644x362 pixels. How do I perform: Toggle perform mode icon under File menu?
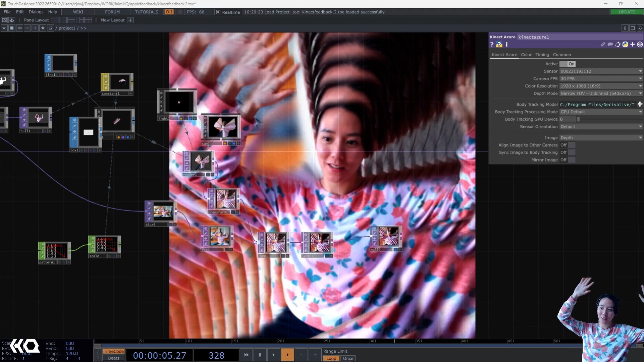click(x=4, y=20)
